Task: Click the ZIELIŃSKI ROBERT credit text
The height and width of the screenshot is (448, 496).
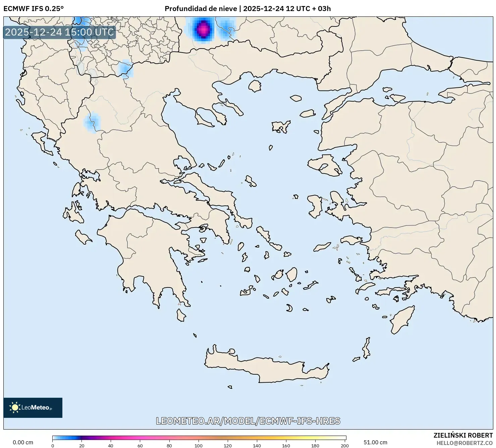Action: 463,435
